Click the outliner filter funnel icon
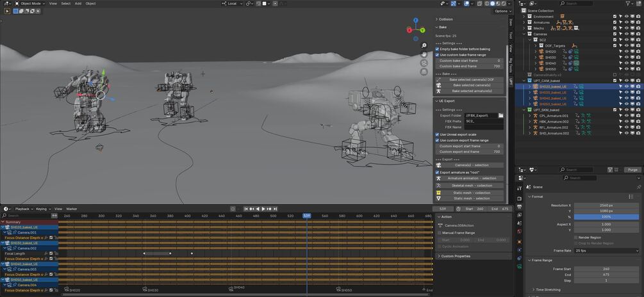 pos(628,3)
